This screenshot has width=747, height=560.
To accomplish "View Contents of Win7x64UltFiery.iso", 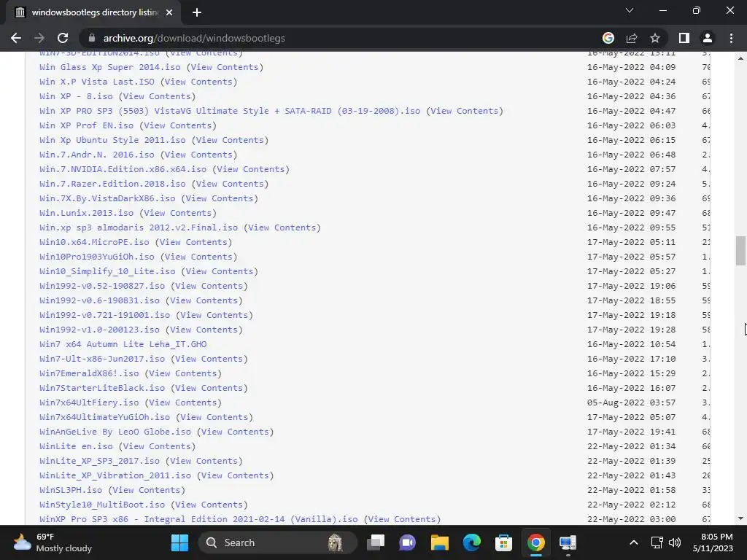I will tap(183, 402).
